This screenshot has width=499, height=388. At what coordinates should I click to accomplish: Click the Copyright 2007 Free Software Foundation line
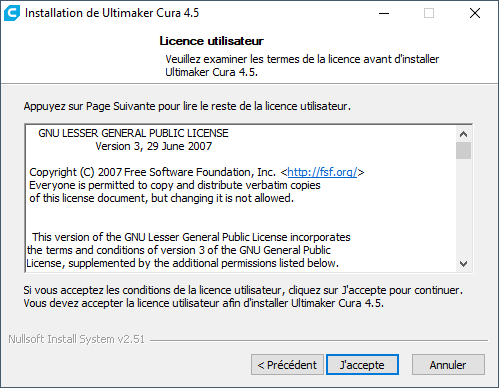point(197,172)
